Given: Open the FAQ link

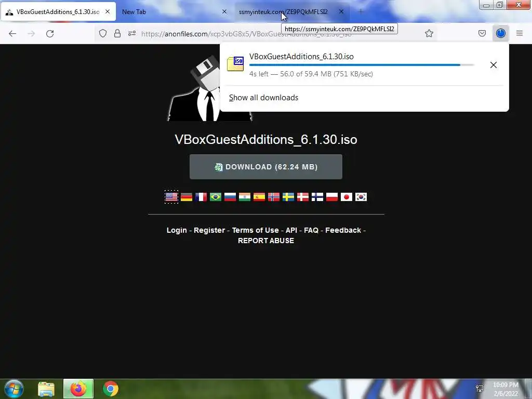Looking at the screenshot, I should (x=311, y=230).
